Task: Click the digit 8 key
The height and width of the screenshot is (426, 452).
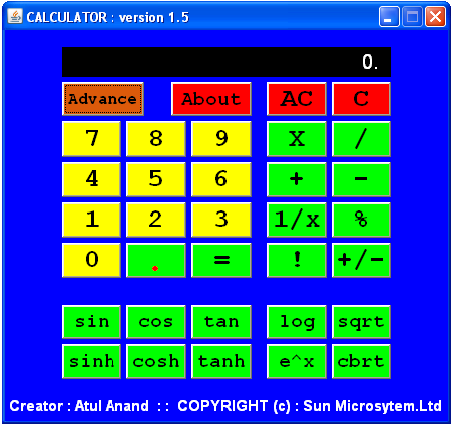Action: (156, 139)
